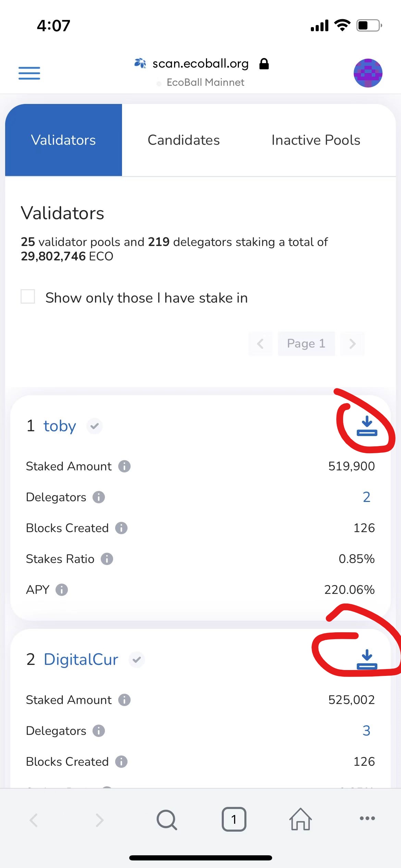Open the hamburger navigation menu
This screenshot has height=868, width=401.
point(29,73)
